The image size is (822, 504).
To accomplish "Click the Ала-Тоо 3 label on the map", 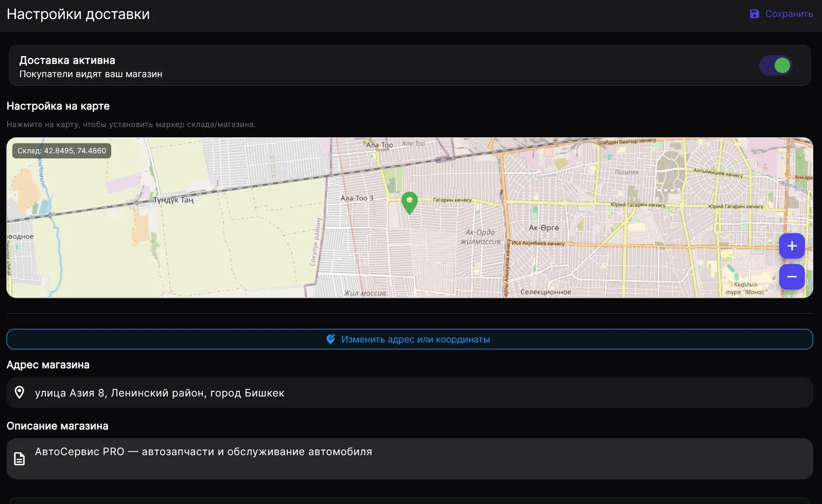I will point(357,198).
